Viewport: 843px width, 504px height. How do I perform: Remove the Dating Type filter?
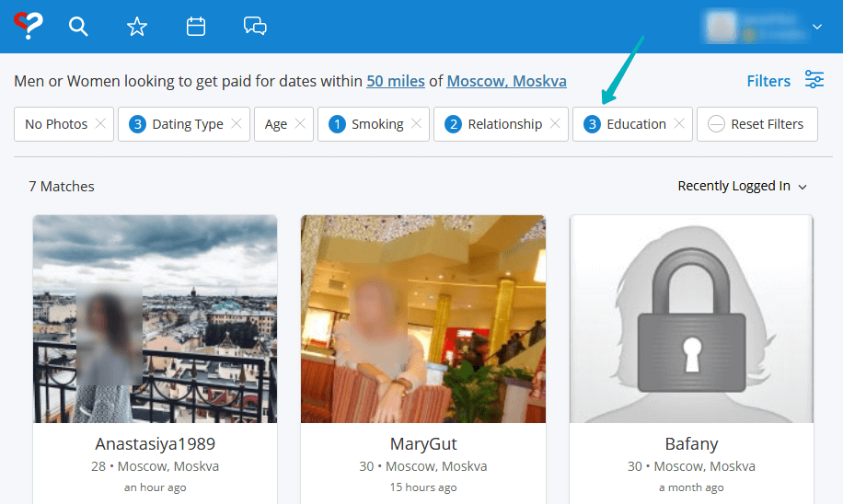click(237, 124)
